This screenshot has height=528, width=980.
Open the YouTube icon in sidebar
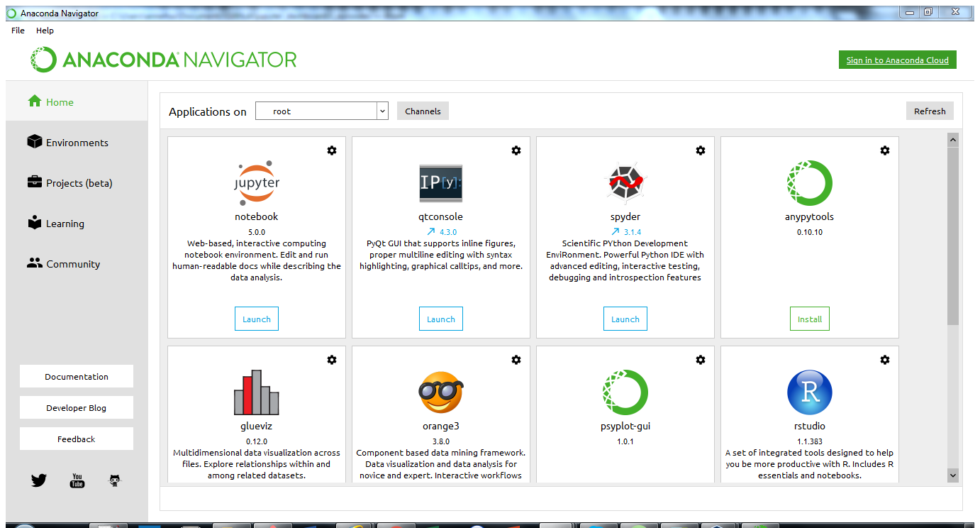point(77,480)
